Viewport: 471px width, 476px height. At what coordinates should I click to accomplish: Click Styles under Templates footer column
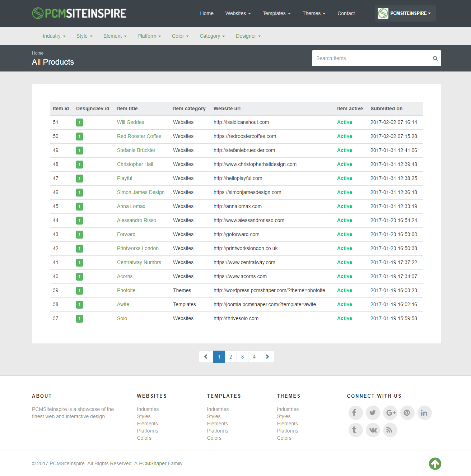point(214,416)
